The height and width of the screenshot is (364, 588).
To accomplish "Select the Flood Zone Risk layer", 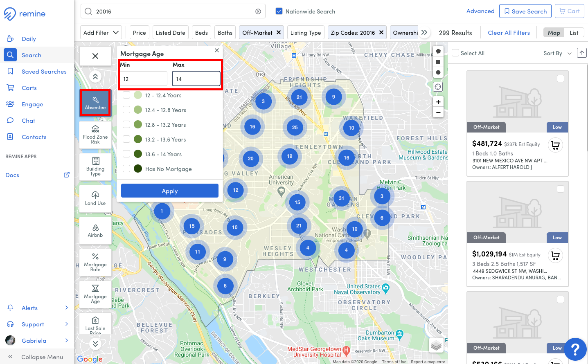I will pos(95,135).
